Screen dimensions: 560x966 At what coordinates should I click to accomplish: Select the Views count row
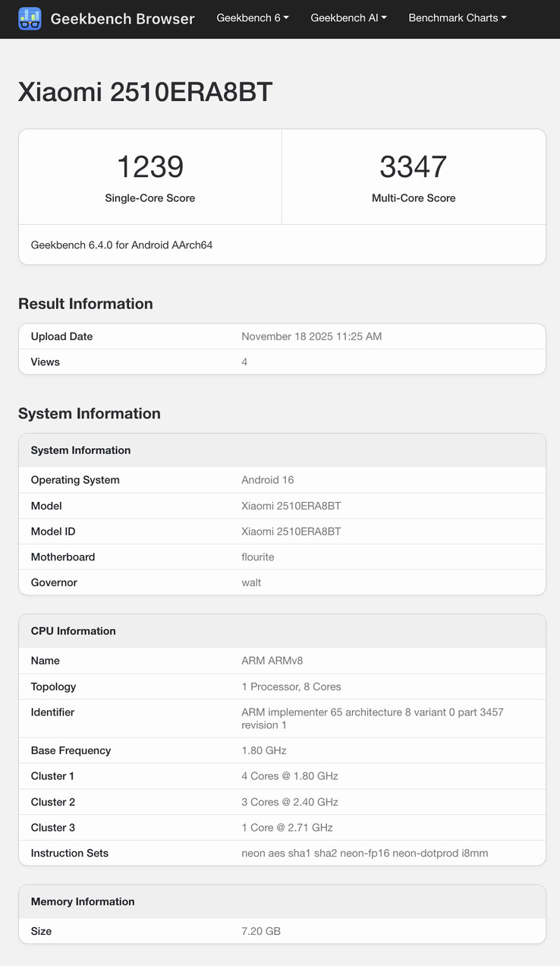pyautogui.click(x=281, y=361)
